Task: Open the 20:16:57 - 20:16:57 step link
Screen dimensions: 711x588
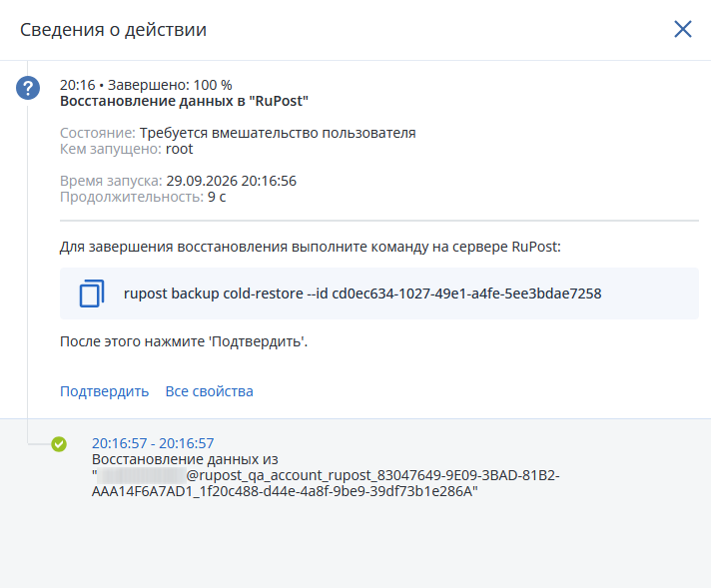Action: tap(153, 443)
